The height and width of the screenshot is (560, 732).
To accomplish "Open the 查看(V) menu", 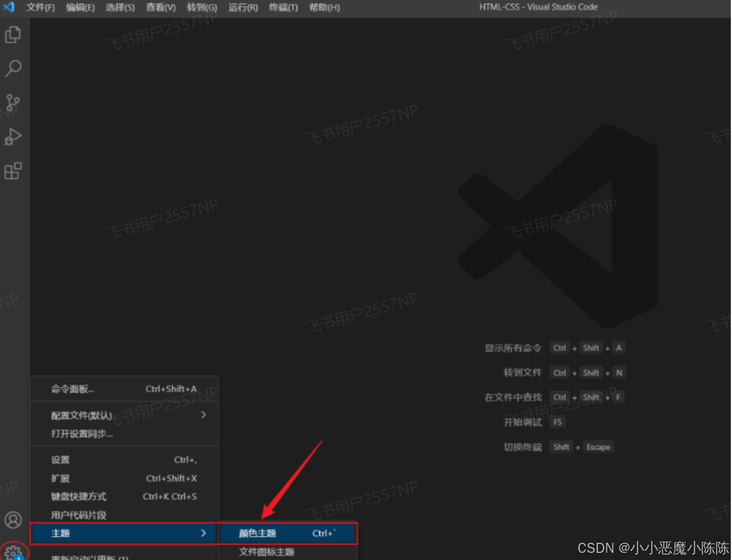I will [x=161, y=8].
